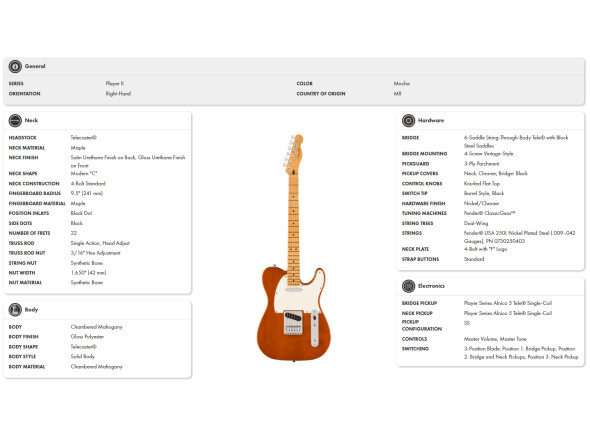Screen dimensions: 590x434
Task: Click the '4-Bolt Standard' neck construction value
Action: (88, 184)
